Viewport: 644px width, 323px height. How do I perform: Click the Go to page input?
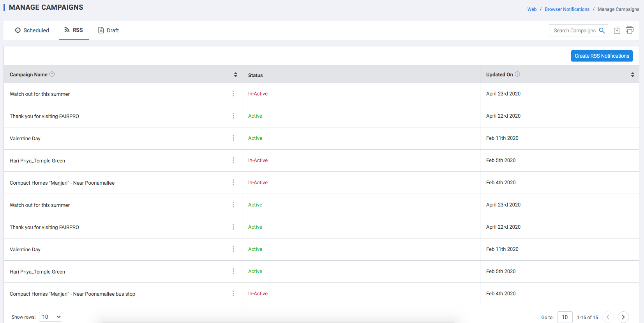pos(565,317)
